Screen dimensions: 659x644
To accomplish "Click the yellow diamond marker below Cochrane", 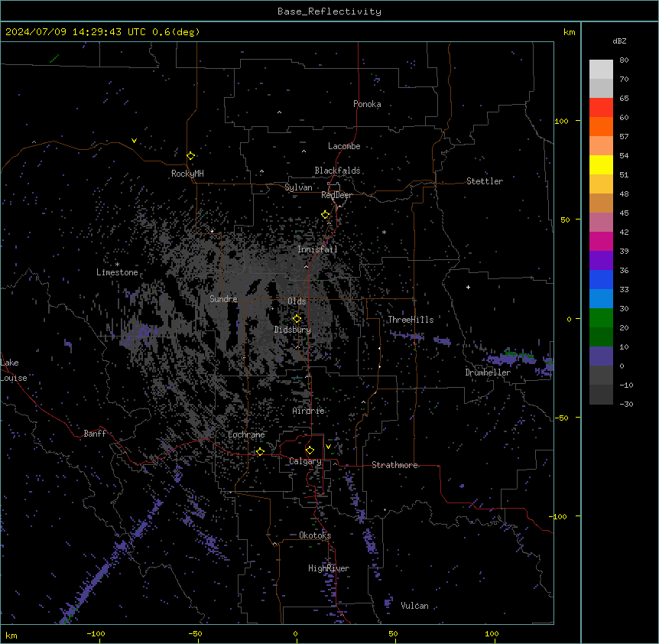I will 260,452.
